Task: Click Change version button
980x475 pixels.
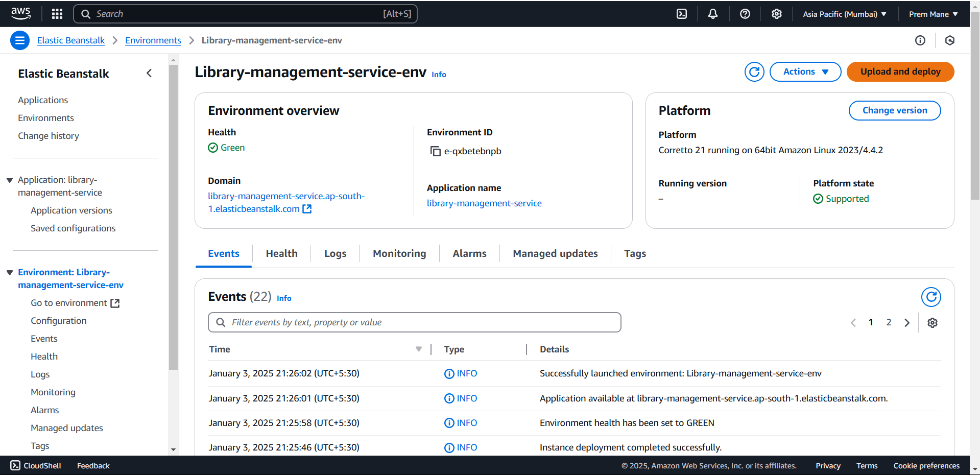Action: [x=895, y=110]
